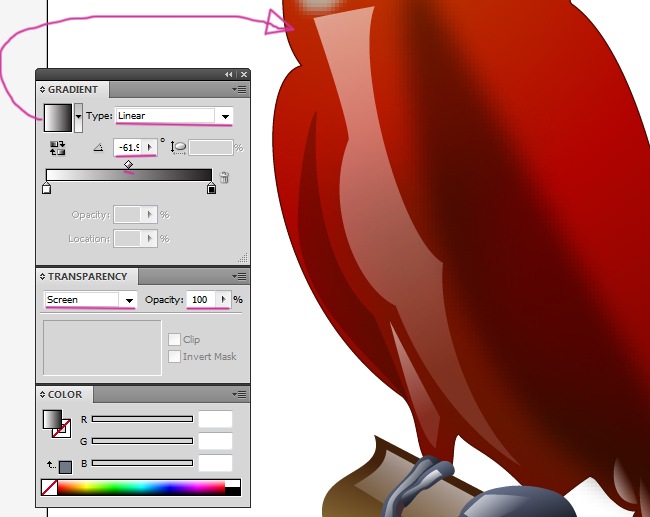The height and width of the screenshot is (517, 650).
Task: Expand the gradient preset swatch dropdown
Action: [x=79, y=116]
